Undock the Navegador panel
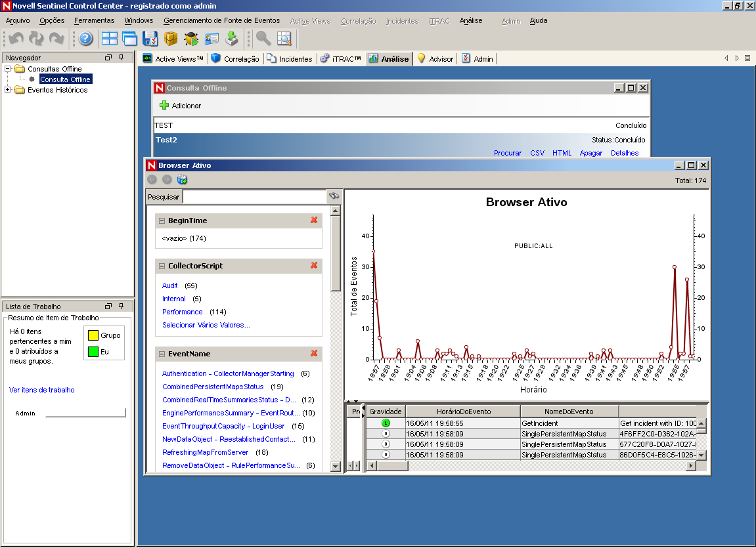756x548 pixels. click(108, 58)
